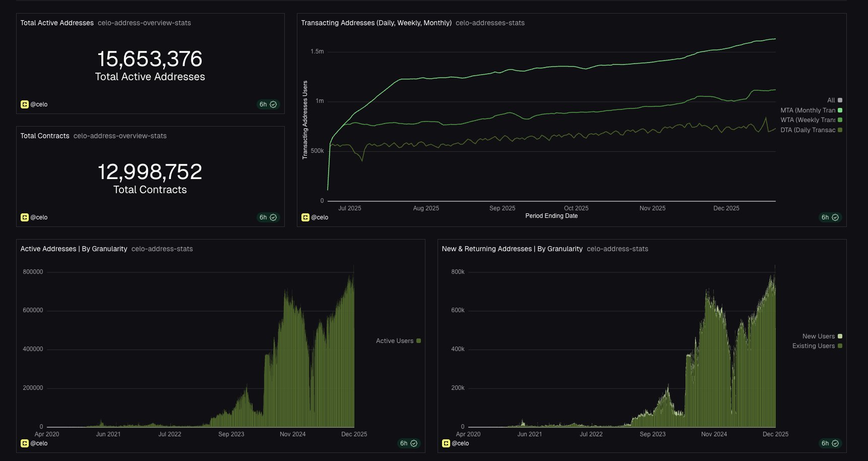This screenshot has height=461, width=868.
Task: Click checkmark refresh icon in Total Active Addresses panel
Action: (x=273, y=104)
